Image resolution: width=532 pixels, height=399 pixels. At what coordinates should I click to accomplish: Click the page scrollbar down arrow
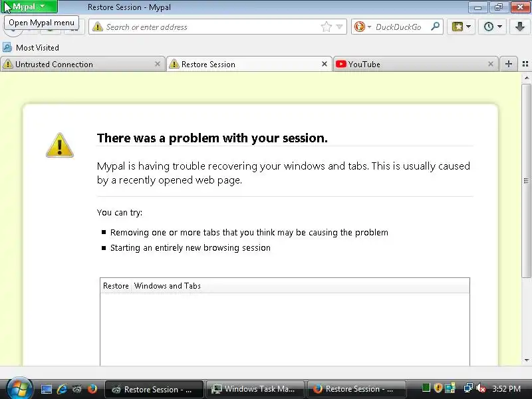[x=526, y=360]
